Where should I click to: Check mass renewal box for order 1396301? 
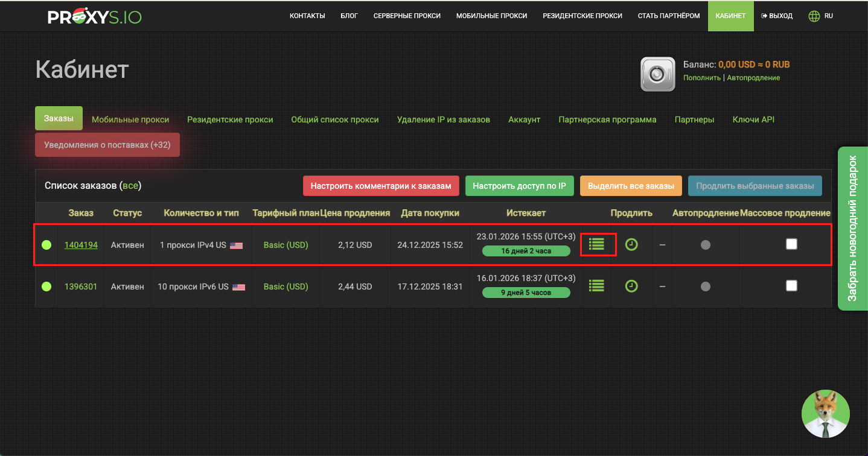(x=791, y=285)
